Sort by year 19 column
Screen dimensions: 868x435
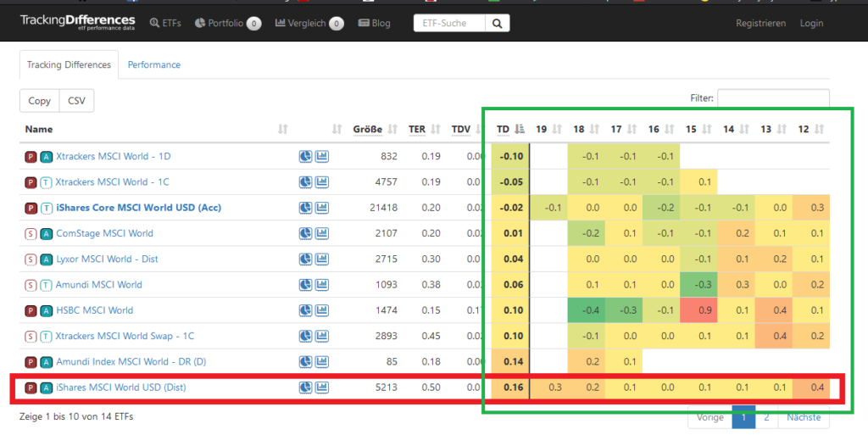[x=557, y=129]
